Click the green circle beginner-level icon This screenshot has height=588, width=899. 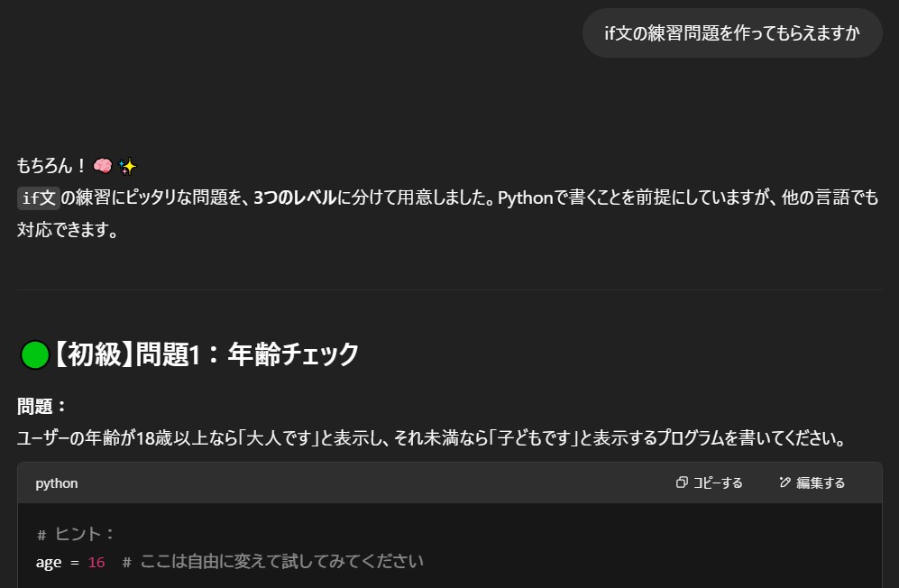[x=34, y=354]
